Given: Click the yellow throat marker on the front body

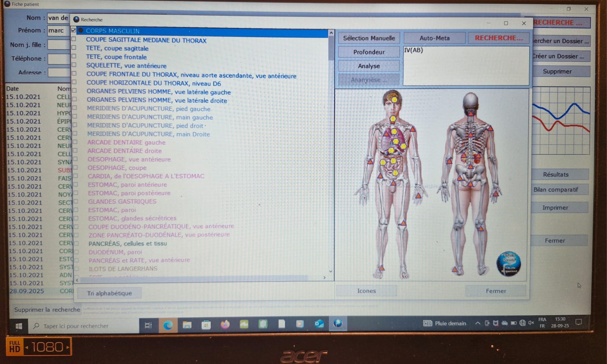Looking at the screenshot, I should tap(393, 119).
